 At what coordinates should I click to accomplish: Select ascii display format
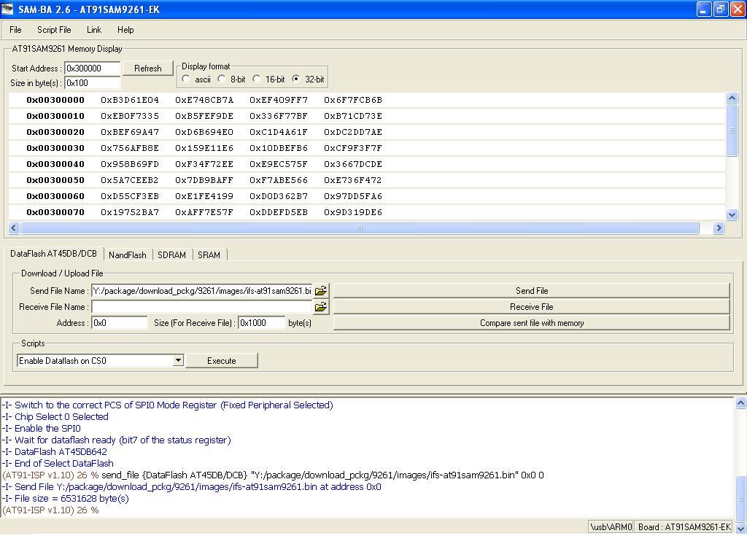pos(187,79)
